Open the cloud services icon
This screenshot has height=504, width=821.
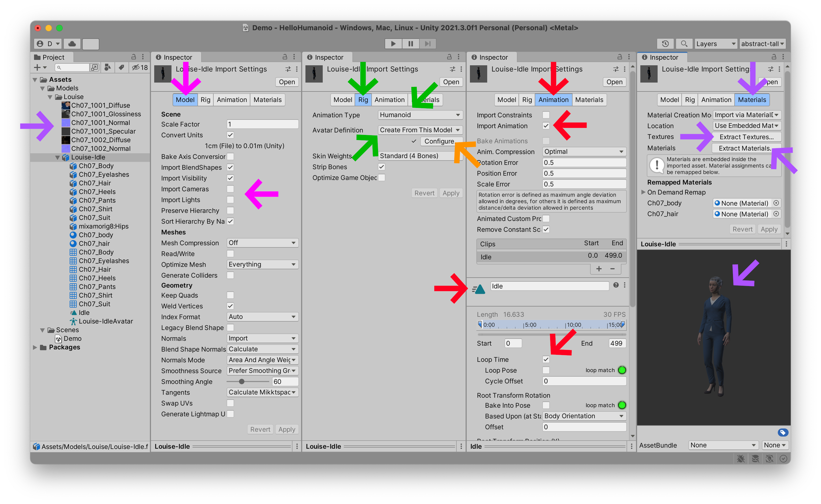click(x=72, y=44)
